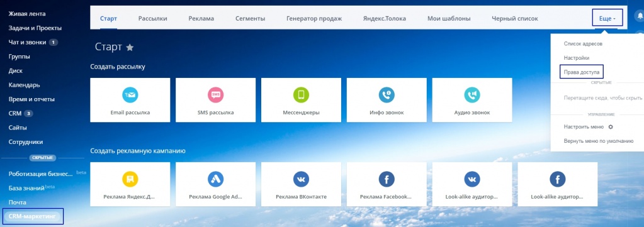Open Почта in sidebar
The height and width of the screenshot is (227, 644).
click(17, 202)
